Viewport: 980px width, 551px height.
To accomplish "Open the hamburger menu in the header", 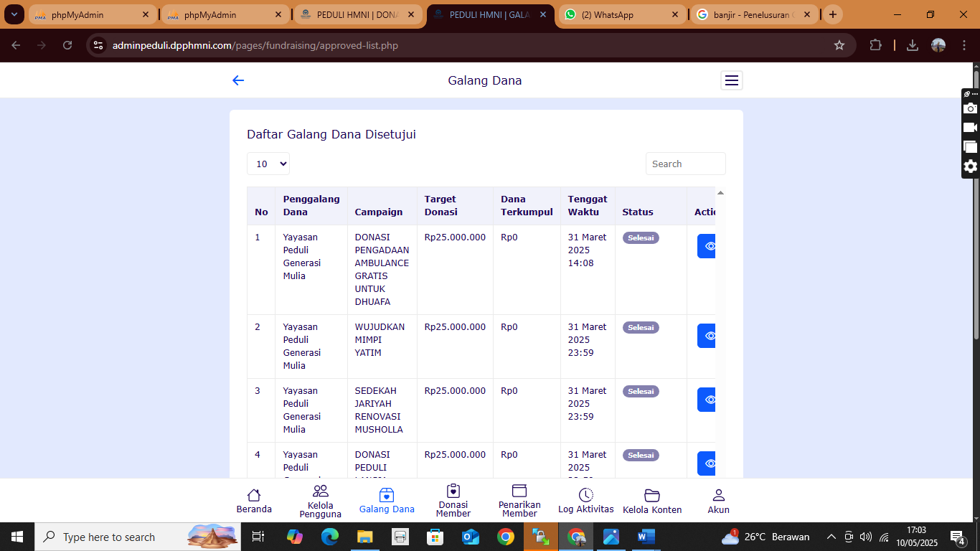I will (731, 80).
